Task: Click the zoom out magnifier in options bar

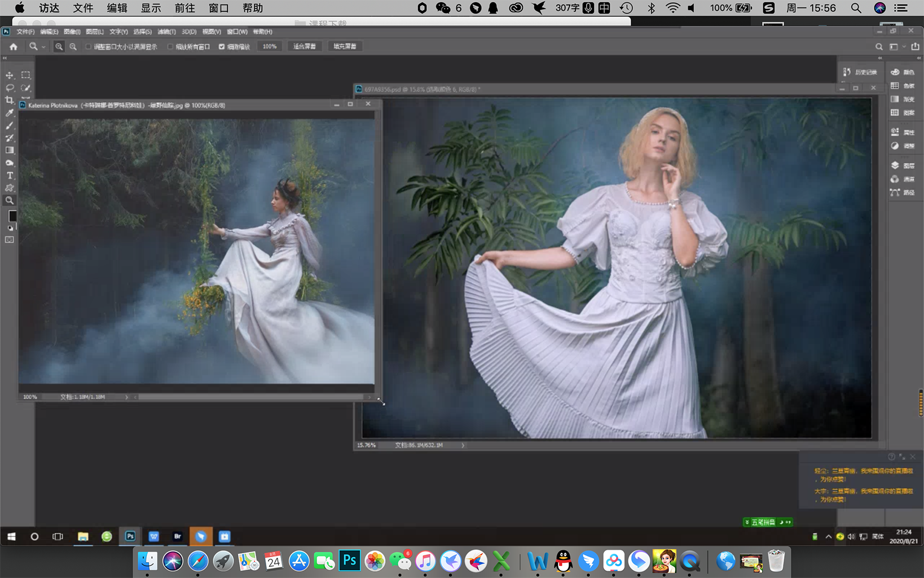Action: (x=73, y=47)
